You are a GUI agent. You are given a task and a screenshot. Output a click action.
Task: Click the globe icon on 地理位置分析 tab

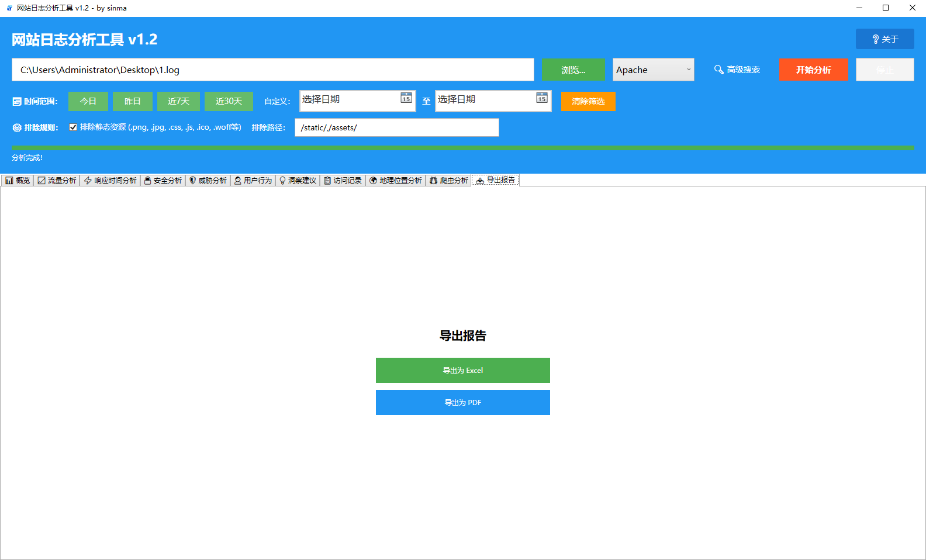(x=373, y=181)
